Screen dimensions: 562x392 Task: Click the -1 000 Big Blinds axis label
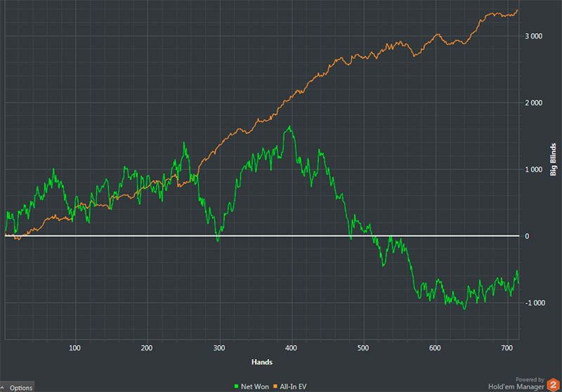click(535, 303)
